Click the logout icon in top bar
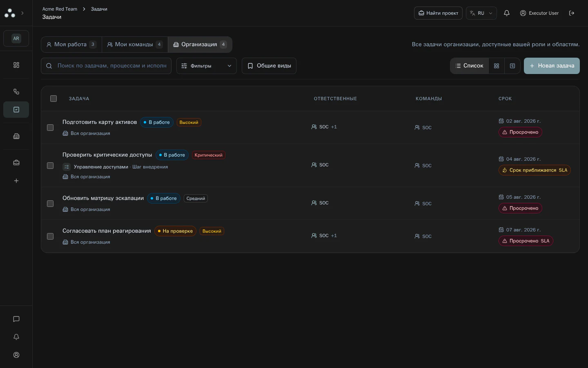 (572, 13)
